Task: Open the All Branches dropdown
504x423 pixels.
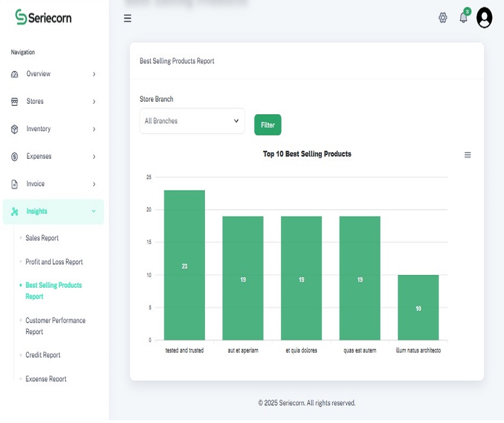Action: [192, 121]
